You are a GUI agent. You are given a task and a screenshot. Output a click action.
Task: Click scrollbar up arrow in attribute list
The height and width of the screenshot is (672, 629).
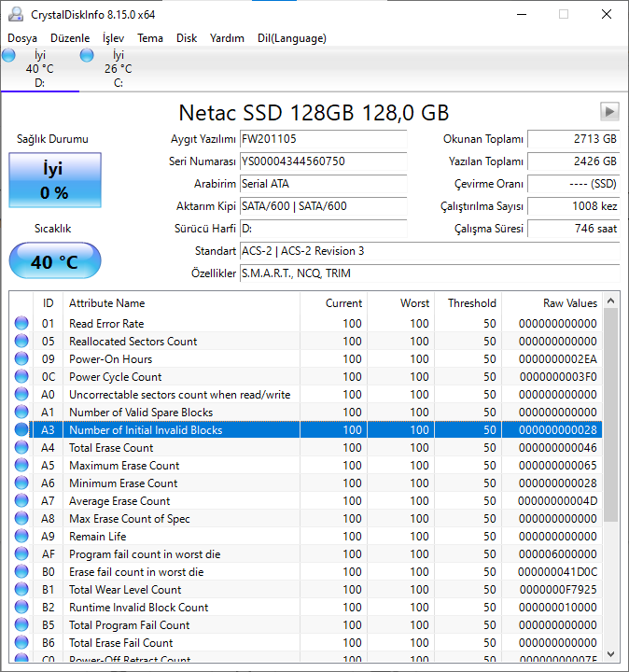click(x=611, y=301)
